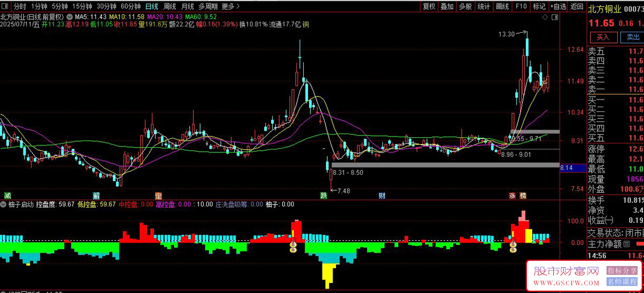
Task: Click the gray 8.31 - 8.50 support band
Action: coord(445,165)
